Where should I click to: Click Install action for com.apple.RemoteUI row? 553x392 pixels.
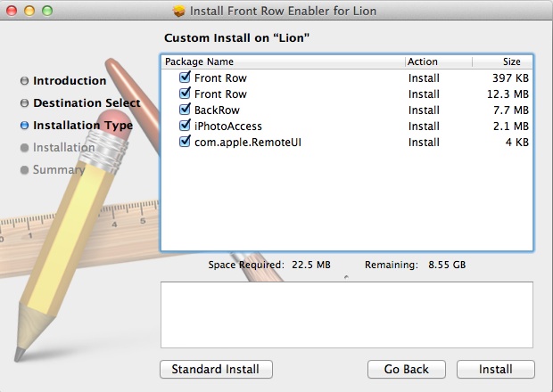click(424, 143)
